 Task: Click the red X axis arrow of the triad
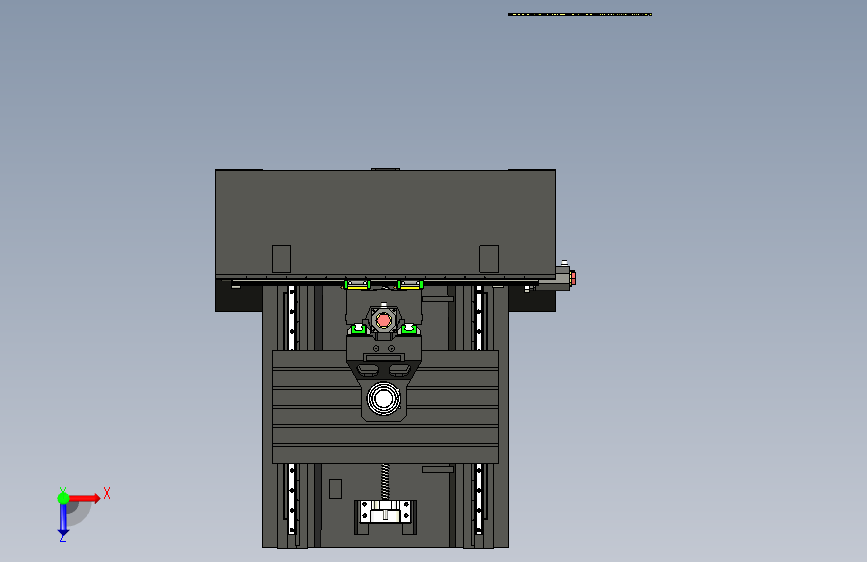click(85, 498)
